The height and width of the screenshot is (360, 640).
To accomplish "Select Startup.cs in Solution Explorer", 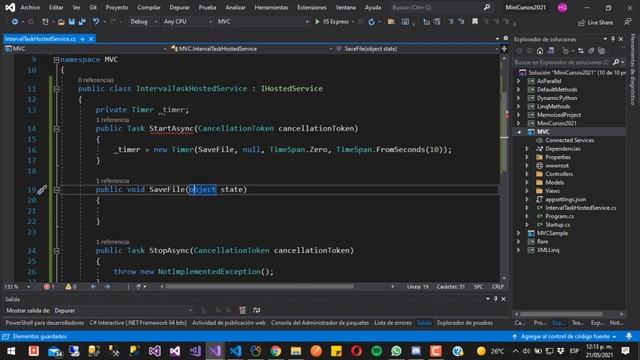I will point(558,224).
